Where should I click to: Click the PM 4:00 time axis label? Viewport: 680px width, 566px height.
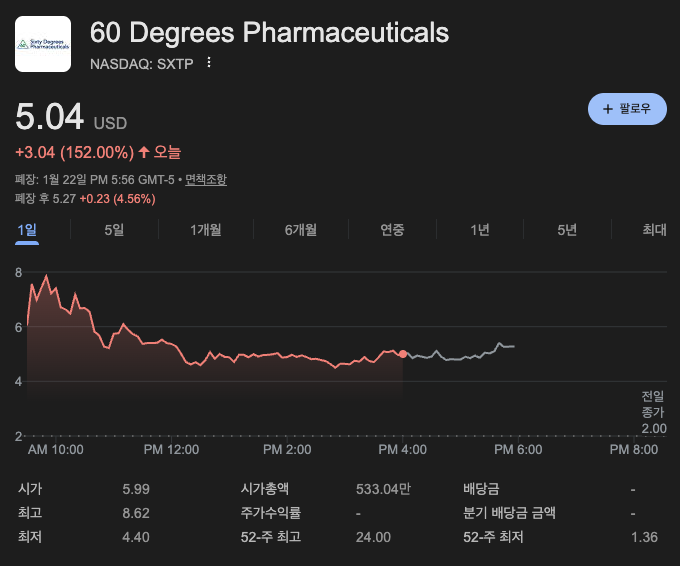(x=402, y=450)
